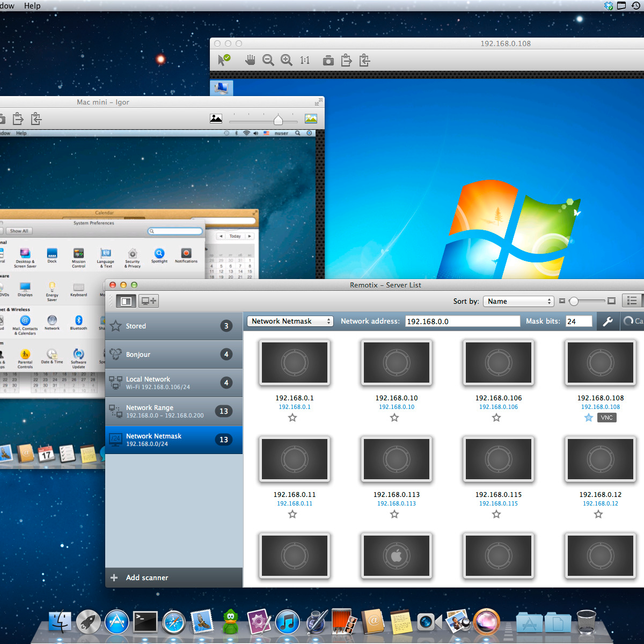Open Safari from the Dock
The height and width of the screenshot is (644, 644).
click(174, 623)
